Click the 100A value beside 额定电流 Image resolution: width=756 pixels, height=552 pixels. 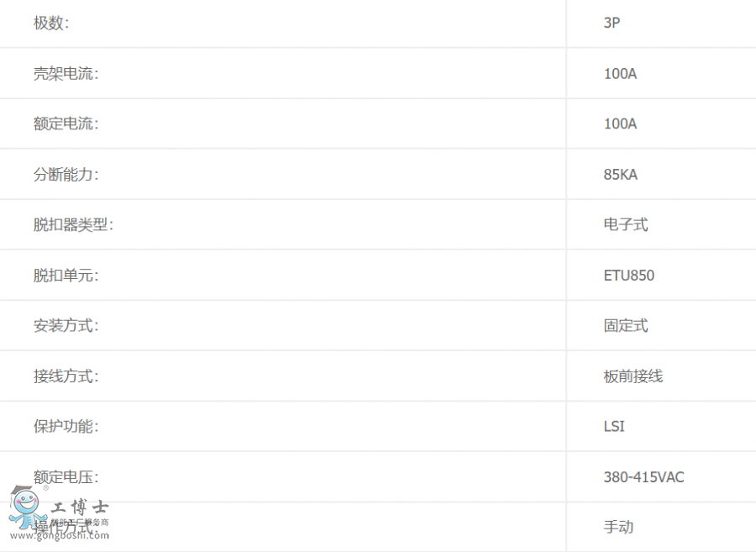pos(620,124)
